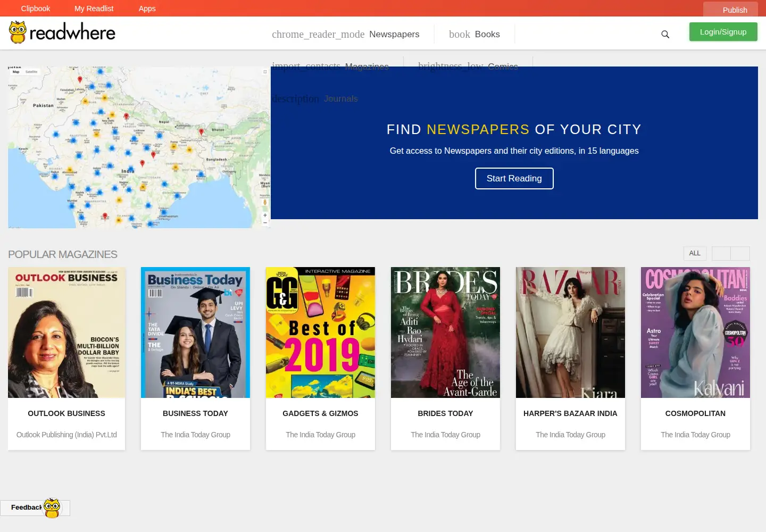Open the Brides Today cover image
The width and height of the screenshot is (766, 532).
click(445, 332)
